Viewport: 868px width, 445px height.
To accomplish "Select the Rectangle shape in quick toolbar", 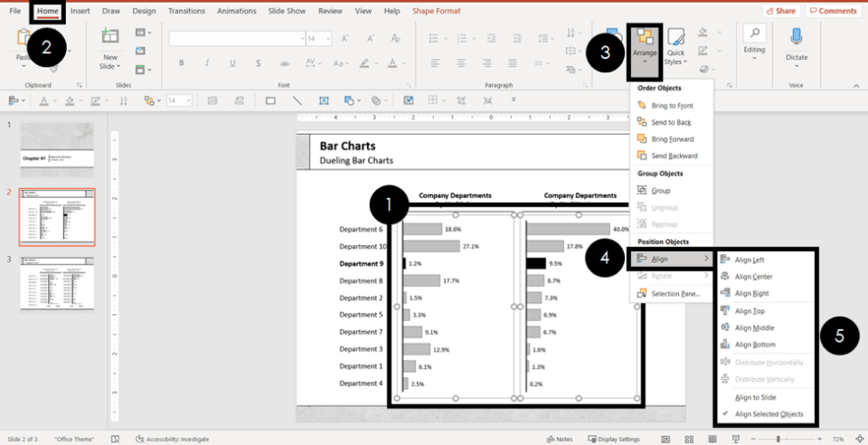I will (x=270, y=100).
